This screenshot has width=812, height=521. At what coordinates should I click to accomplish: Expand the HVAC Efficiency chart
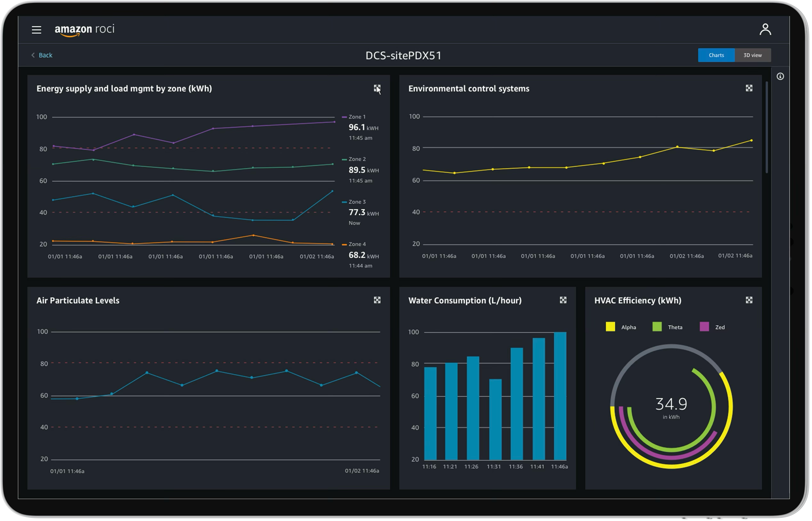click(749, 300)
